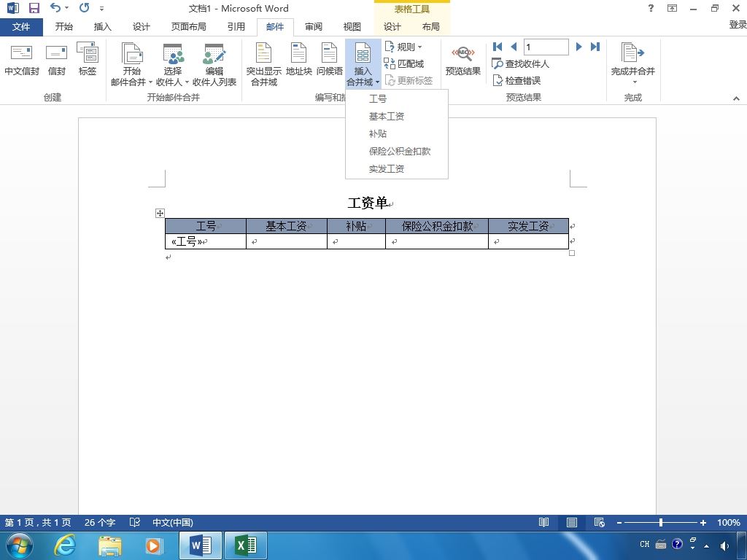The width and height of the screenshot is (747, 560).
Task: Click the record number input field
Action: pyautogui.click(x=546, y=47)
